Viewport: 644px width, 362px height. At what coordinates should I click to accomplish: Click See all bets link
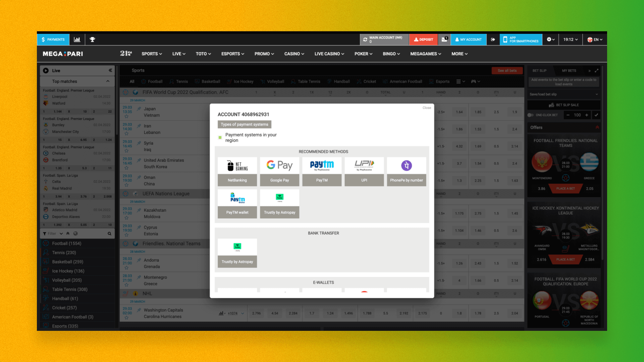coord(507,70)
